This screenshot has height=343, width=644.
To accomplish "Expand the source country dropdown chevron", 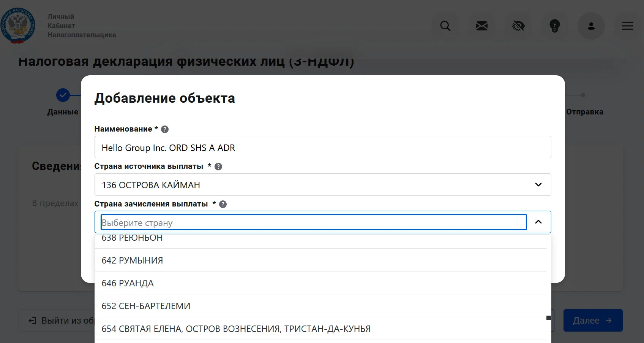I will pos(538,185).
